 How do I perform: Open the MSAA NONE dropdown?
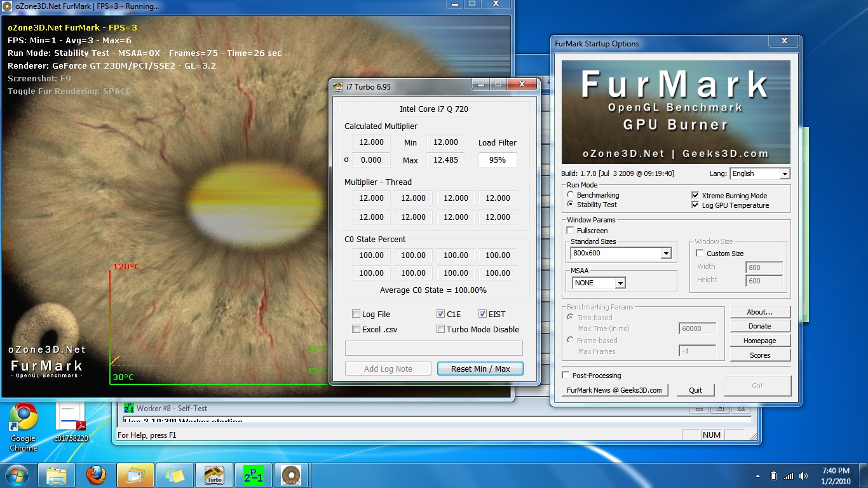pos(599,283)
